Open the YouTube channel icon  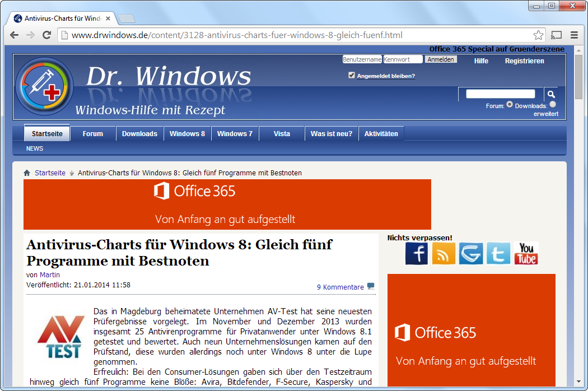point(526,253)
